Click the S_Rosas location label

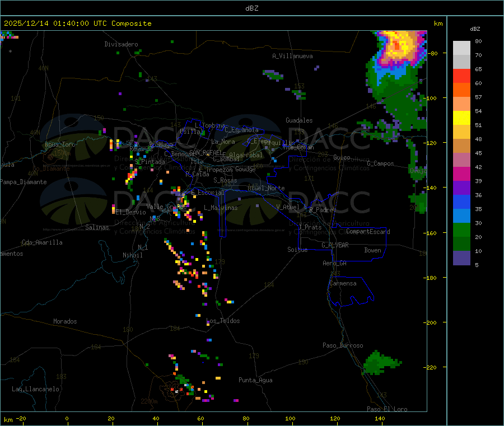coord(225,180)
